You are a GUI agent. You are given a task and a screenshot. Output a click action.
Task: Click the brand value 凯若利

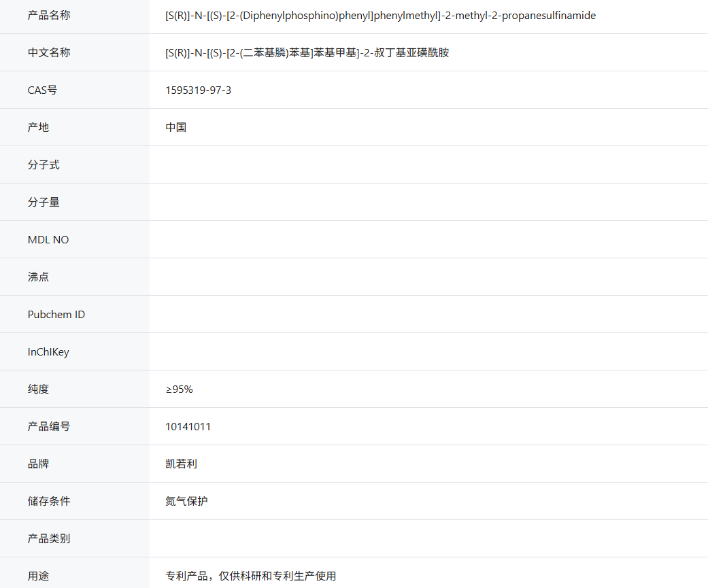pos(181,464)
